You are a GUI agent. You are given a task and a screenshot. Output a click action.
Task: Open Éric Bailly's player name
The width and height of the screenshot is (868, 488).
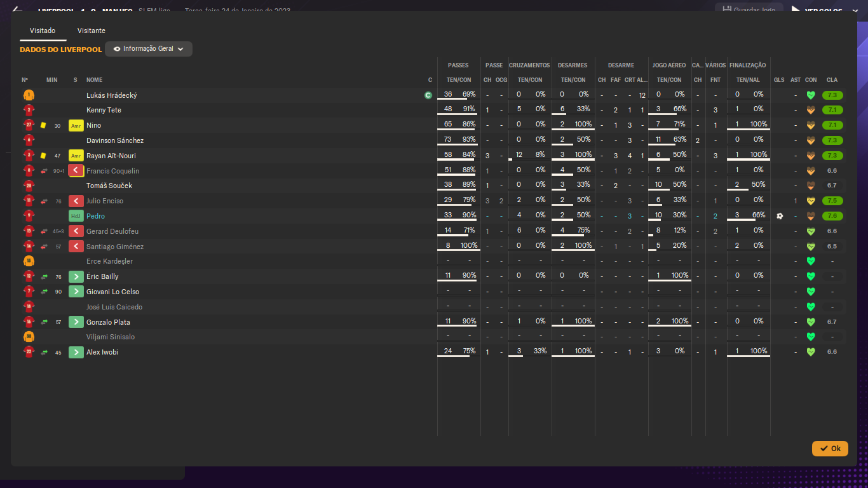tap(102, 276)
